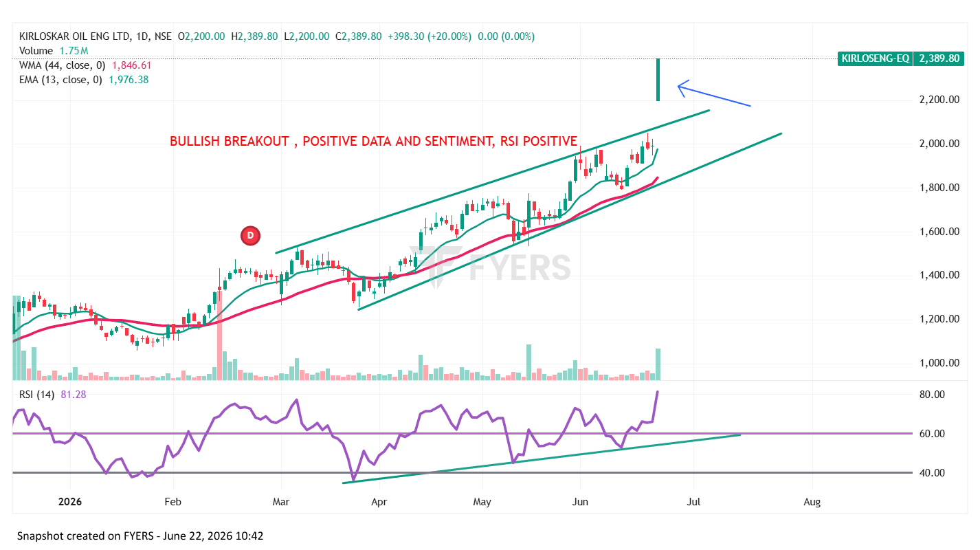Viewport: 980px width, 550px height.
Task: Click the 2,389.80 current price tag
Action: [938, 58]
